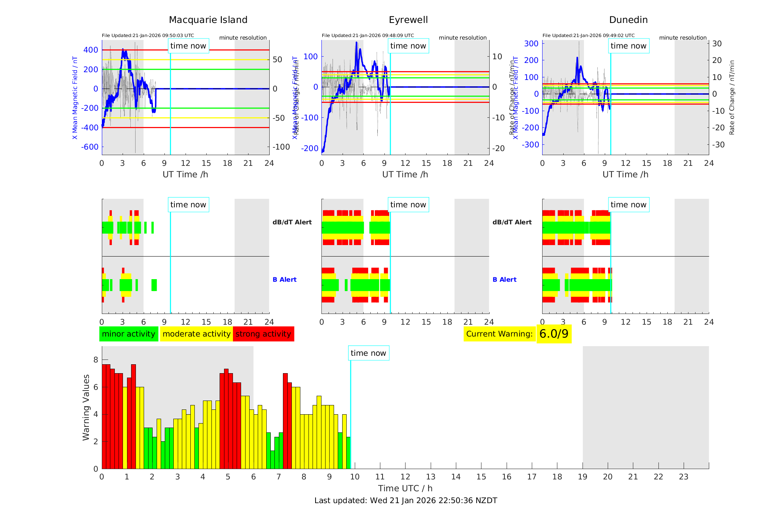784x532 pixels.
Task: Click the Warning Values axis label
Action: pos(86,407)
